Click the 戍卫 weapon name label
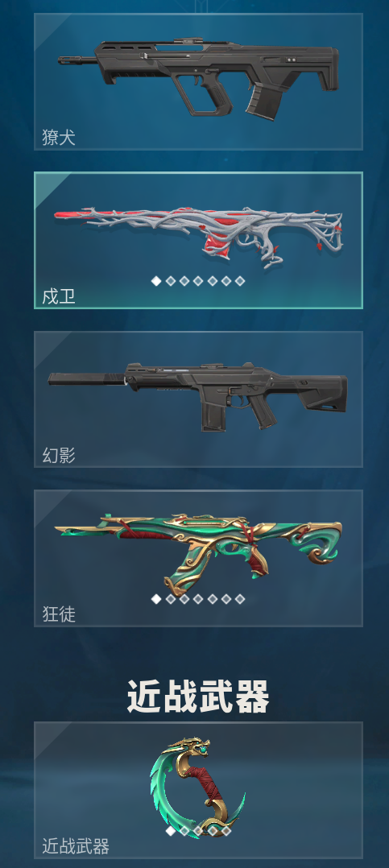Image resolution: width=389 pixels, height=868 pixels. [59, 296]
